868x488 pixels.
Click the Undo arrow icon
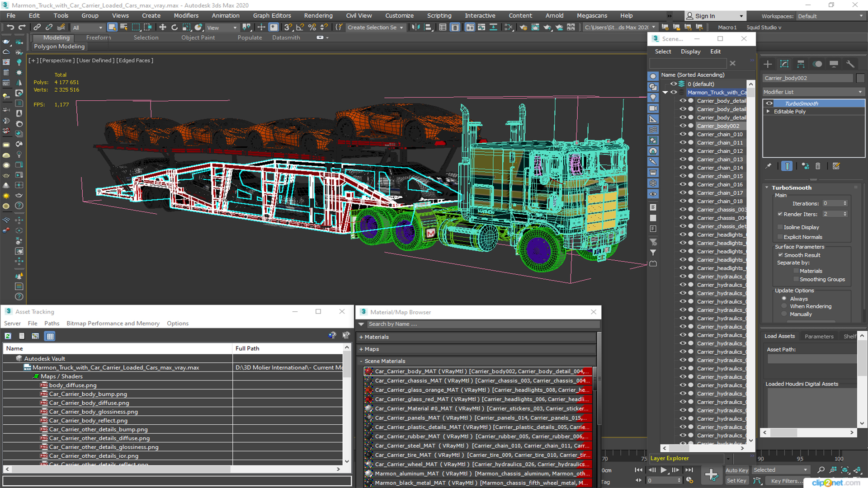10,28
